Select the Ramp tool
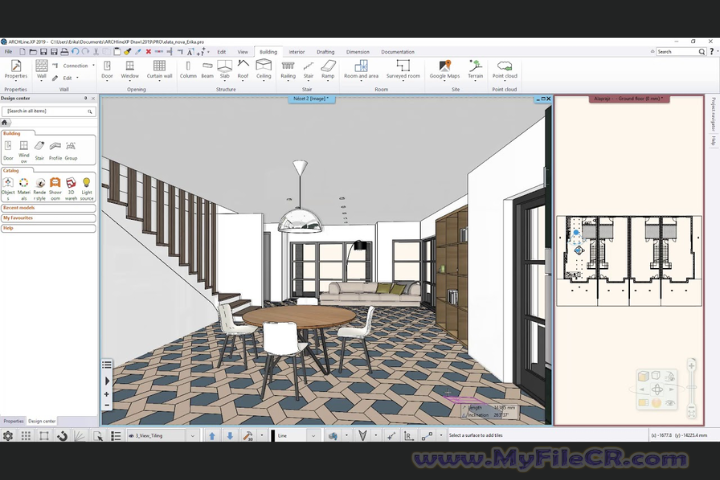720x480 pixels. pos(328,69)
